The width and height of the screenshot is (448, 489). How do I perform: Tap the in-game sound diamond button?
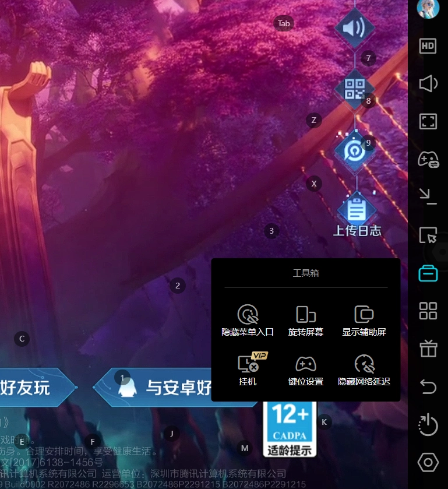coord(354,28)
